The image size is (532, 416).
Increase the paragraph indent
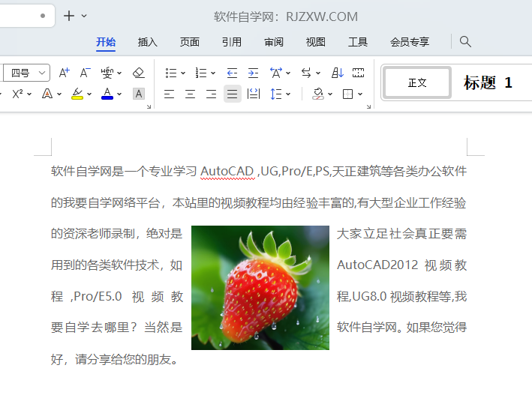253,73
